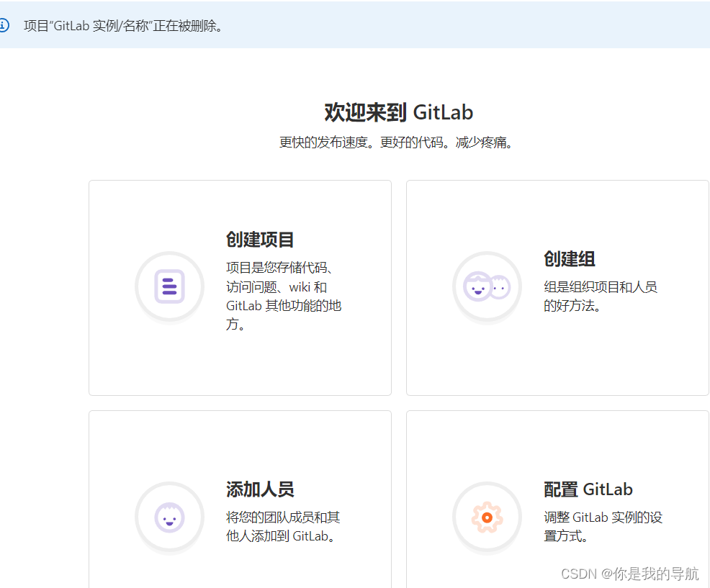Open the 配置 GitLab card heading
710x588 pixels.
588,489
